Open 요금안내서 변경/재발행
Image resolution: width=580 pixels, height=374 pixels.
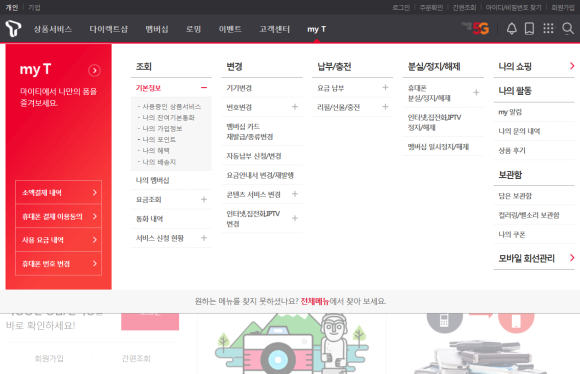(260, 175)
